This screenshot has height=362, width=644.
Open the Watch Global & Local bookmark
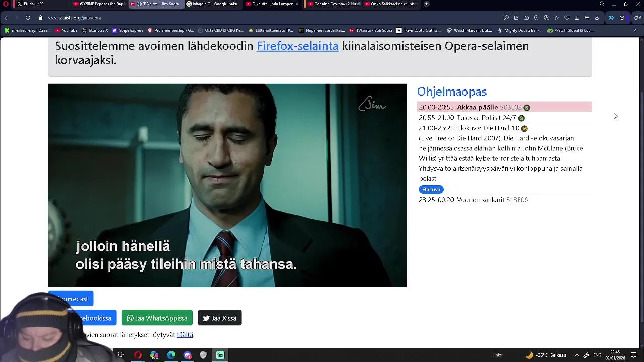tap(571, 30)
